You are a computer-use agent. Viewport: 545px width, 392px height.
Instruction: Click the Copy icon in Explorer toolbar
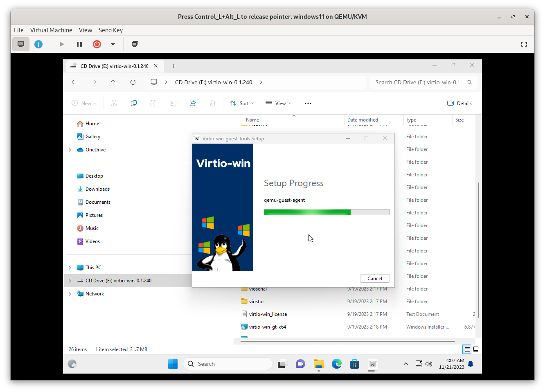click(134, 104)
